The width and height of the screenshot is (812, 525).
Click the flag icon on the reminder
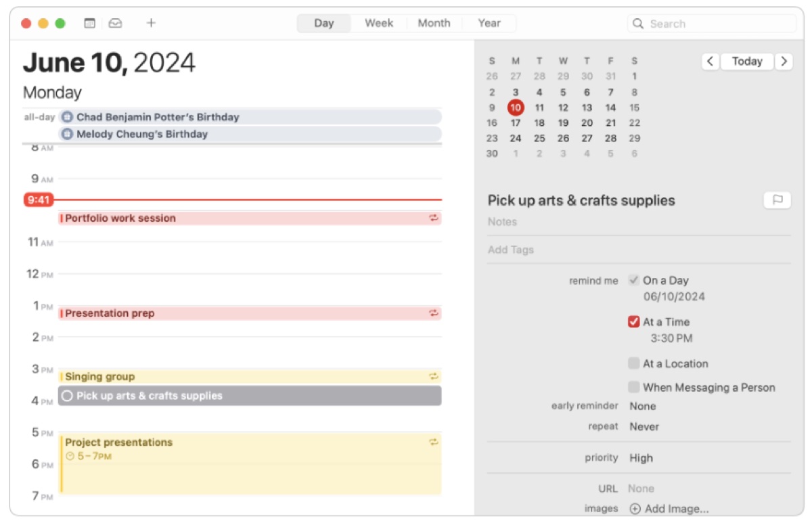click(x=777, y=200)
